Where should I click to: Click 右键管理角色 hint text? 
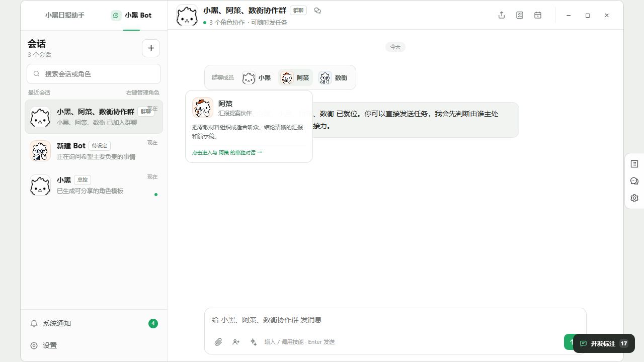(142, 93)
